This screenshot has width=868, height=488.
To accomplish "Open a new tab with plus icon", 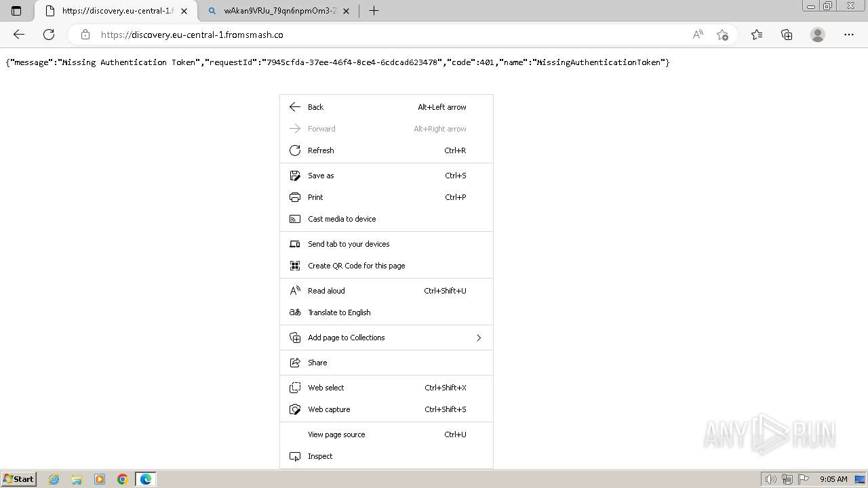I will coord(374,11).
